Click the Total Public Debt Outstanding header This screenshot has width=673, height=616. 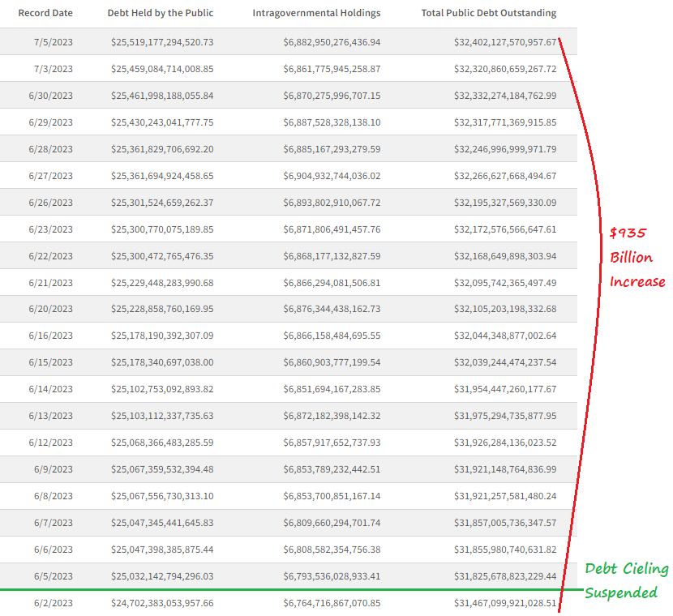click(x=489, y=13)
